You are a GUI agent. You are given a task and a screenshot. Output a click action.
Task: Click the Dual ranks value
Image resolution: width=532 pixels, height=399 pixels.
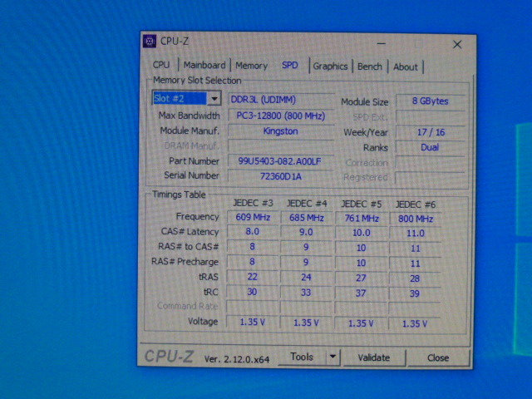pos(431,147)
